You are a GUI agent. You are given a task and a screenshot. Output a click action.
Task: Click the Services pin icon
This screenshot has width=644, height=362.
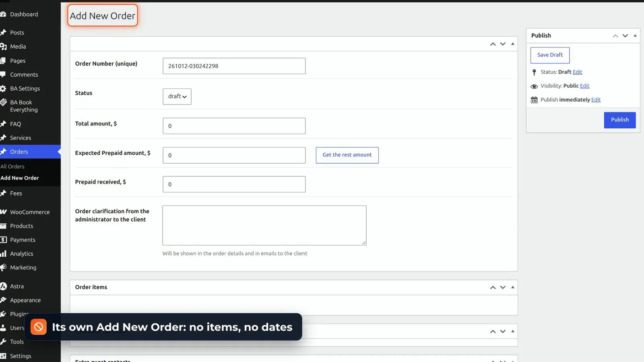point(3,138)
